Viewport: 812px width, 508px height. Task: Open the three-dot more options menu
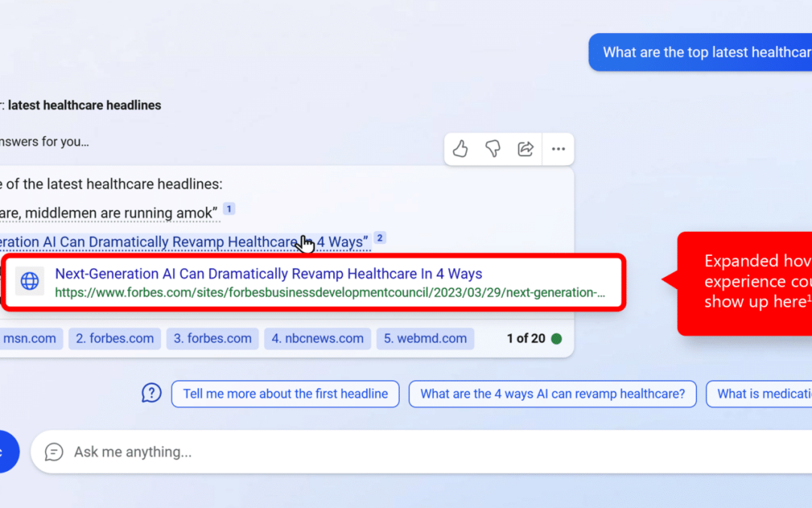click(x=558, y=149)
